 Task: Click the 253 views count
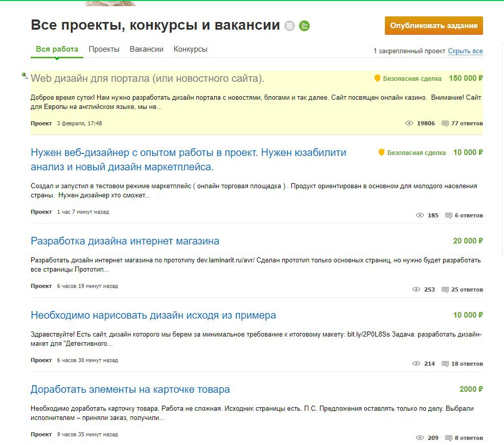click(x=429, y=290)
